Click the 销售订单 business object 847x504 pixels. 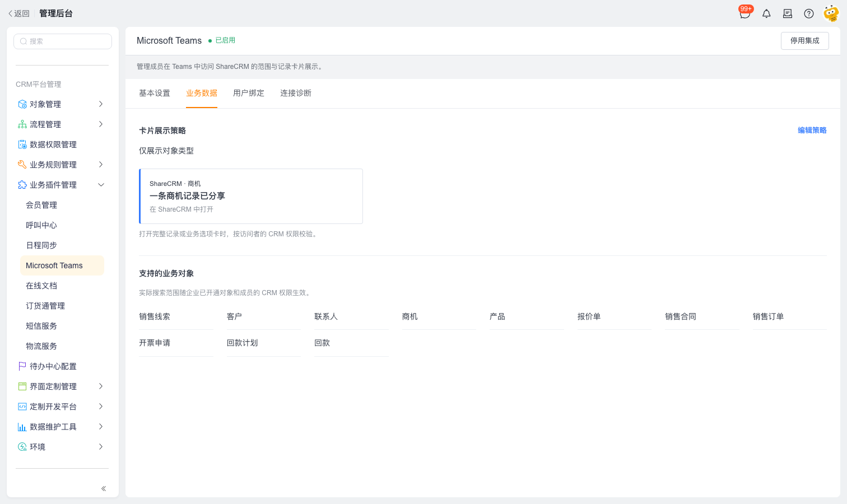(768, 317)
